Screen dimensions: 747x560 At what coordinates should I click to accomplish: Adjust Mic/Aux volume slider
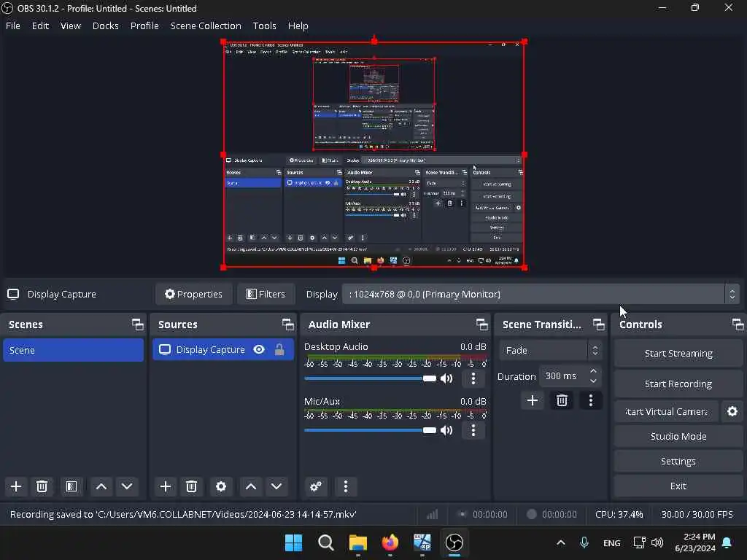tap(370, 430)
